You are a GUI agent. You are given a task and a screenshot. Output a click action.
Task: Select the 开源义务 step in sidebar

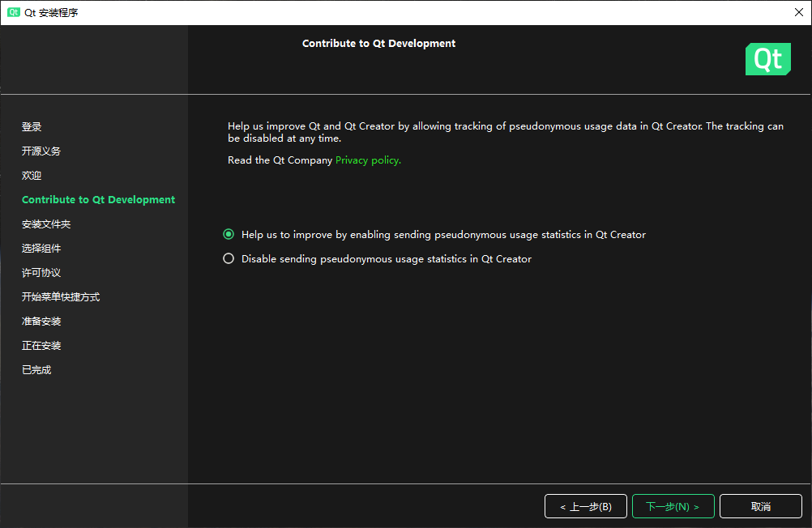pos(41,151)
